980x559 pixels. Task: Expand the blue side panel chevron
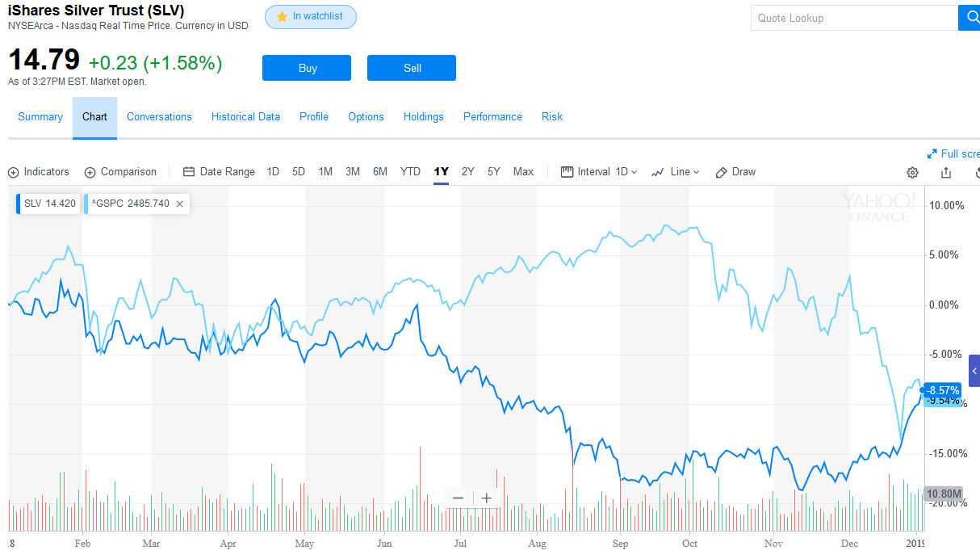click(x=974, y=371)
